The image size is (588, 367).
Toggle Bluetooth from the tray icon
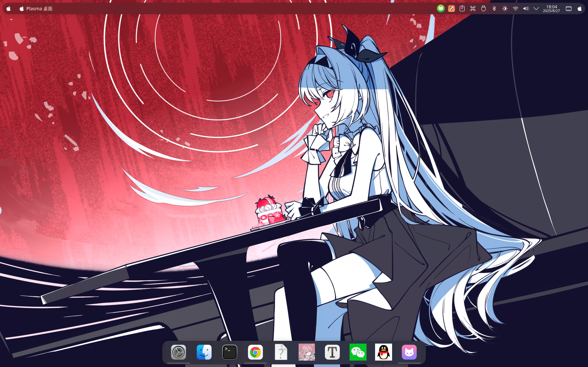(494, 9)
